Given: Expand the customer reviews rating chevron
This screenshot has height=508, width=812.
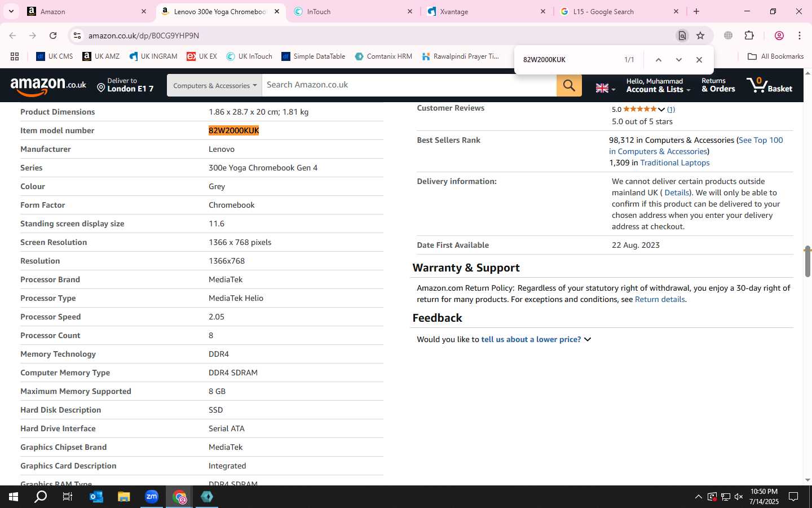Looking at the screenshot, I should (661, 109).
